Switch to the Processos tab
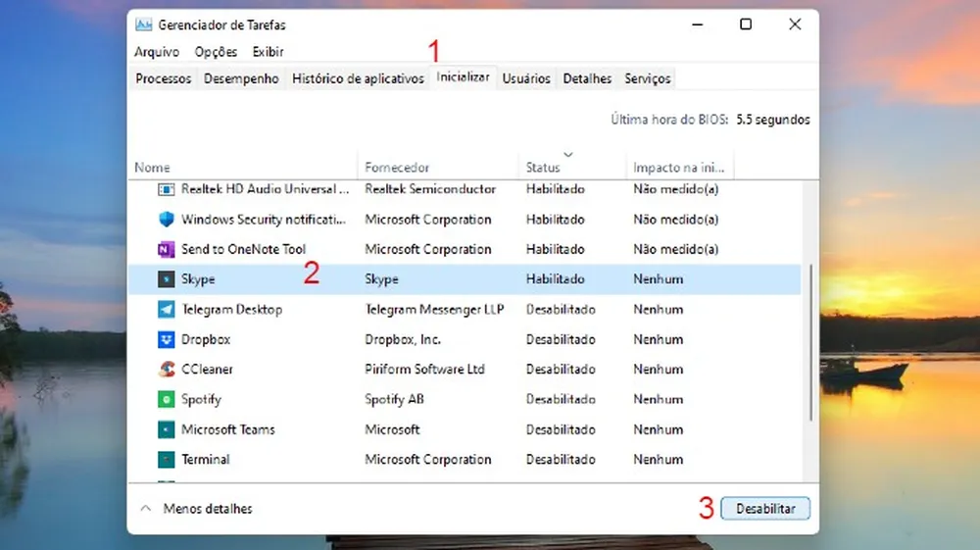Screen dimensions: 980x550 click(x=163, y=78)
